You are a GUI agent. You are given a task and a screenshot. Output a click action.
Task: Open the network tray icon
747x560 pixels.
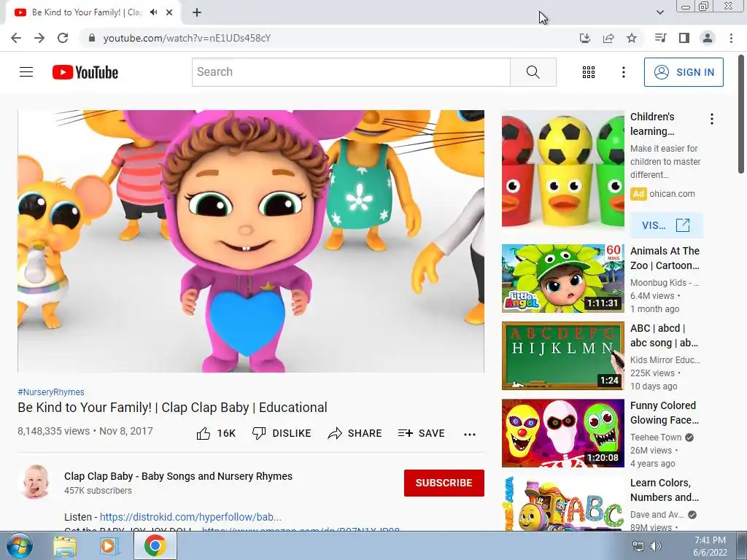638,546
